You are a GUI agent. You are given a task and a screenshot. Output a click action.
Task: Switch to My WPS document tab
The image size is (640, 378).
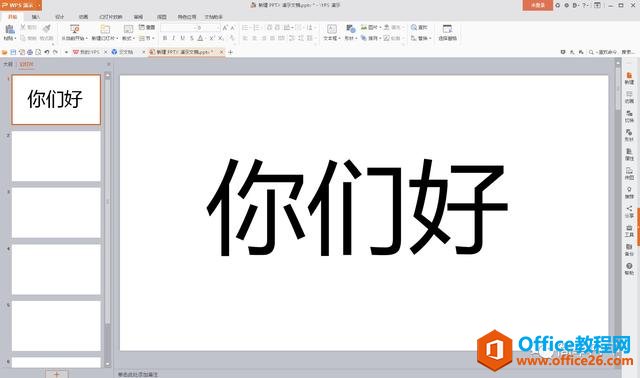click(x=86, y=52)
